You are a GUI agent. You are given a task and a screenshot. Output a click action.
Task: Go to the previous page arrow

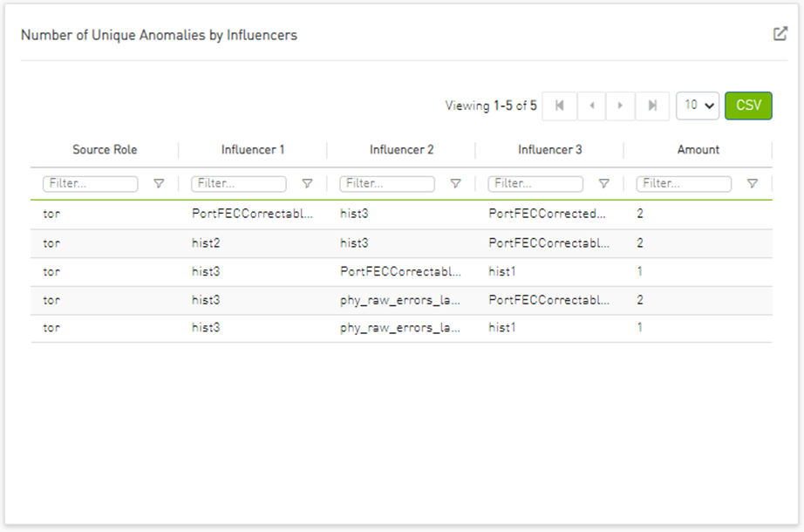point(591,106)
